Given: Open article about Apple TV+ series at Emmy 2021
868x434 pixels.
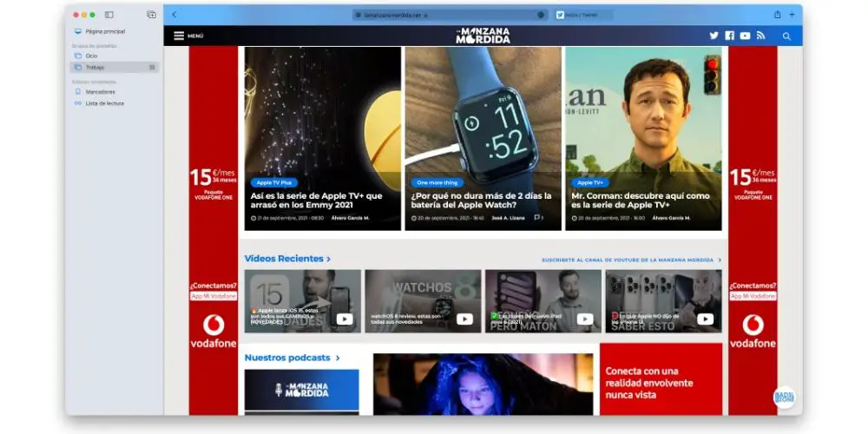Looking at the screenshot, I should point(316,201).
